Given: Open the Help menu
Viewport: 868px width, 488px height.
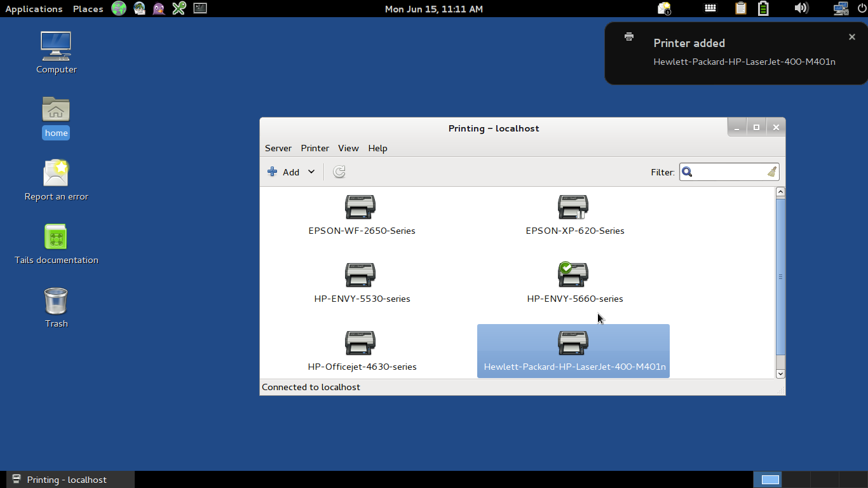Looking at the screenshot, I should click(377, 148).
